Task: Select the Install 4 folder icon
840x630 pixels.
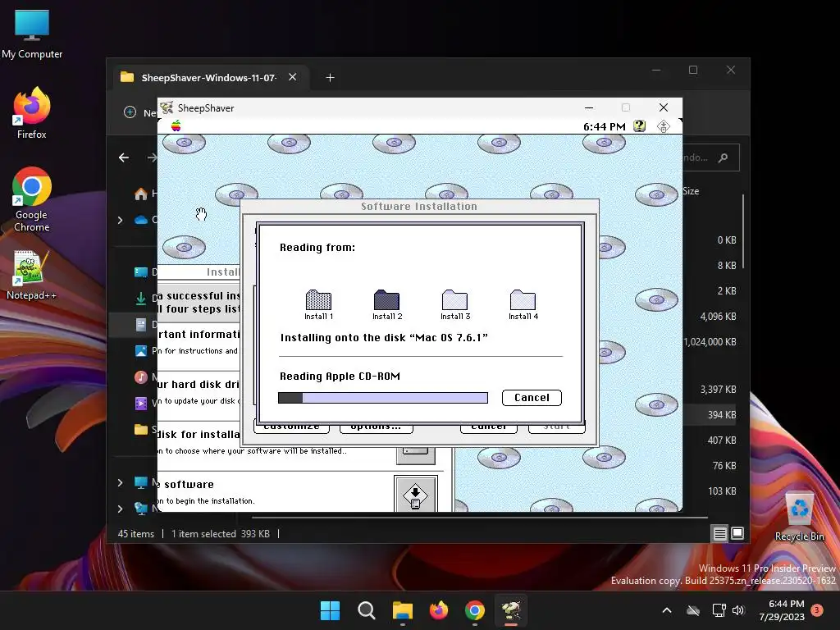Action: 523,299
